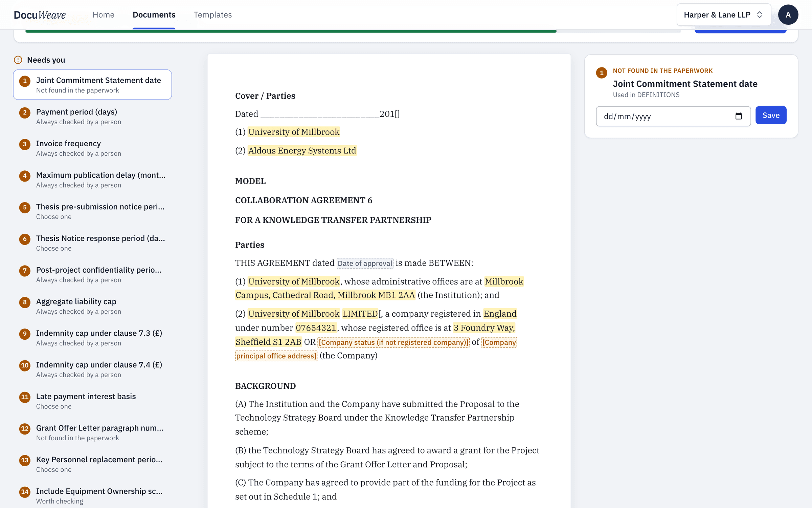Open Post-project confidentiality period item
The image size is (812, 508).
pos(92,274)
